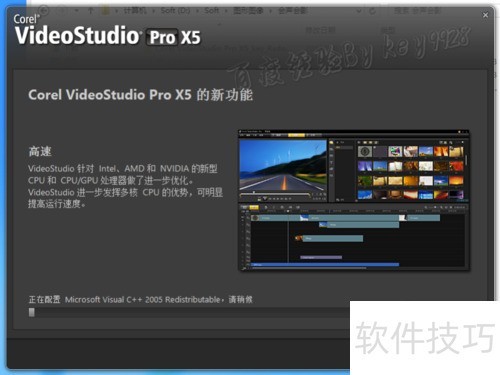Click the dimmed Explorer refresh icon
500x375 pixels.
372,11
